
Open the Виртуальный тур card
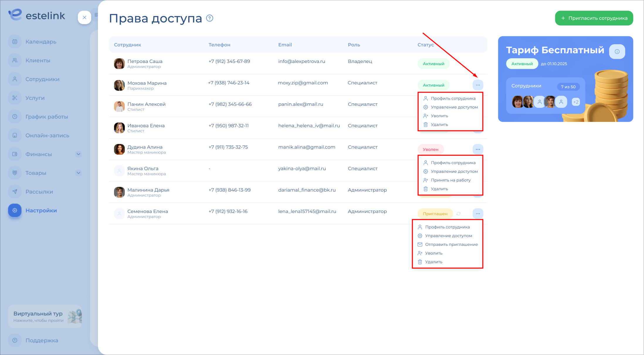click(x=45, y=316)
